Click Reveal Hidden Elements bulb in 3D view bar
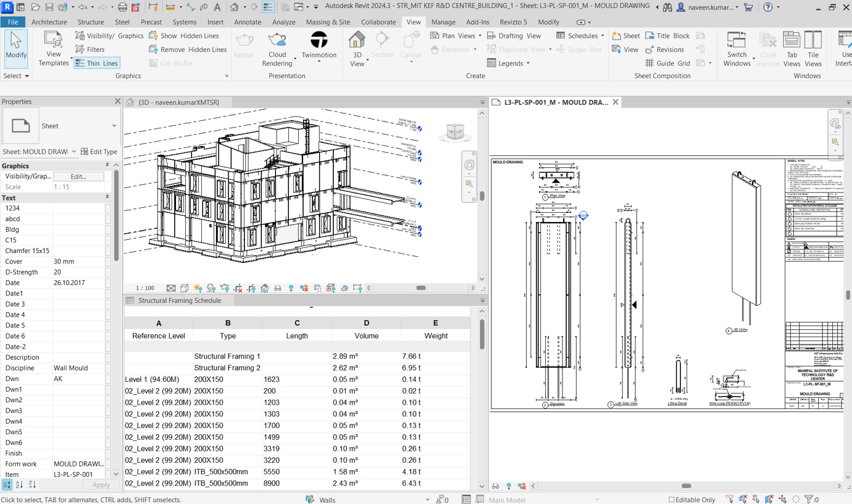 point(291,288)
